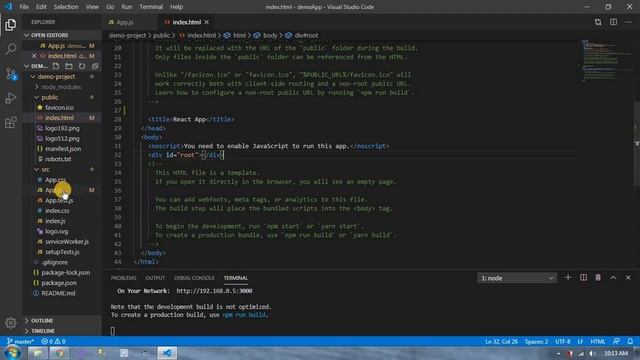
Task: Click the html segment in breadcrumb
Action: (239, 36)
